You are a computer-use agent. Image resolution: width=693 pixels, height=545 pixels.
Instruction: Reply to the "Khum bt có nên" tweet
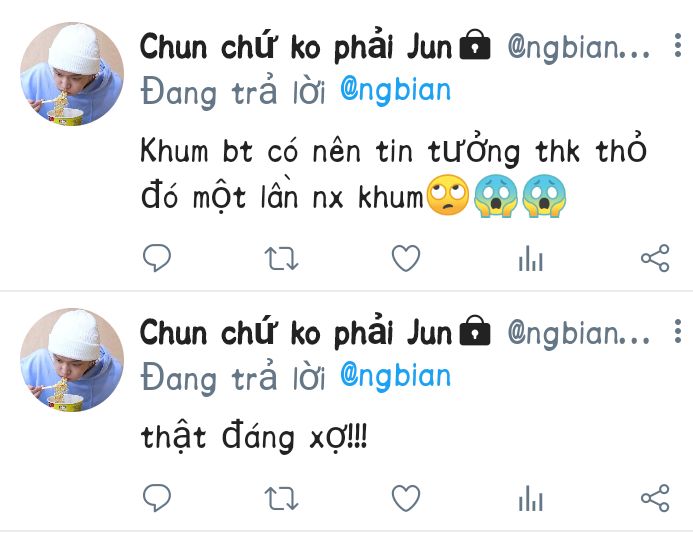click(157, 257)
